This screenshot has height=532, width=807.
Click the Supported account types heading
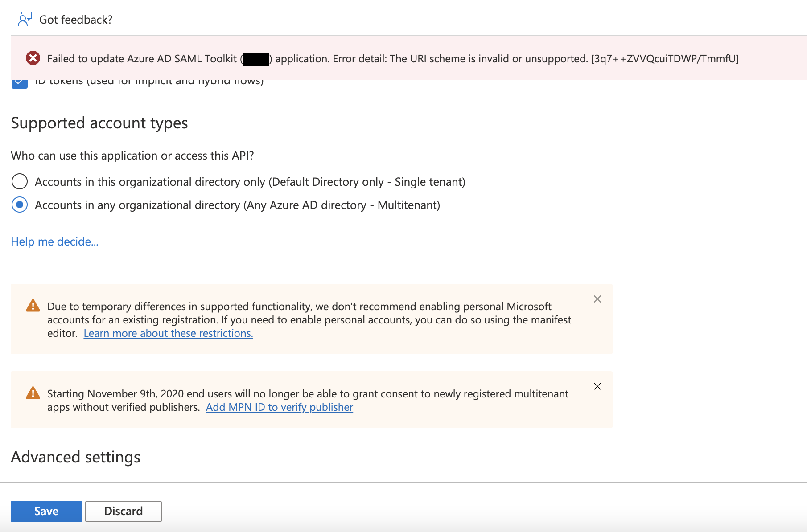pos(99,123)
